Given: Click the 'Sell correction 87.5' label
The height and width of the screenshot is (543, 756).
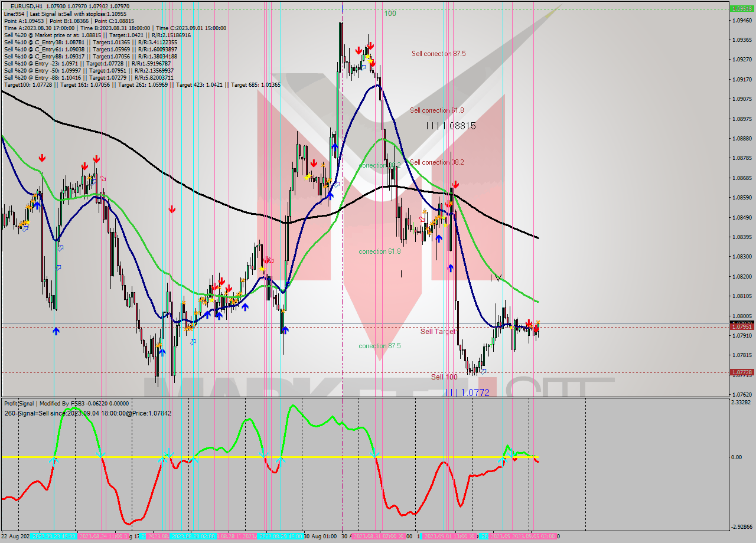Looking at the screenshot, I should click(x=438, y=53).
